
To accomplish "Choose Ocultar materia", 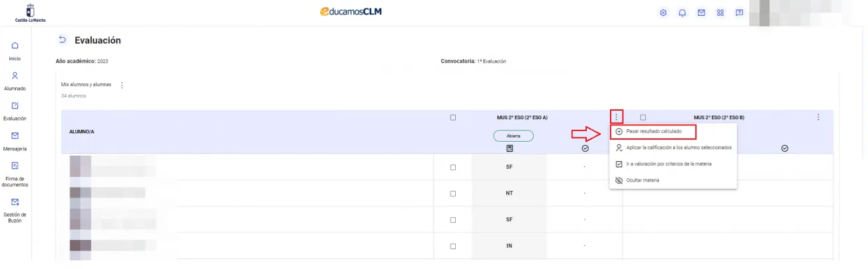I will (673, 180).
